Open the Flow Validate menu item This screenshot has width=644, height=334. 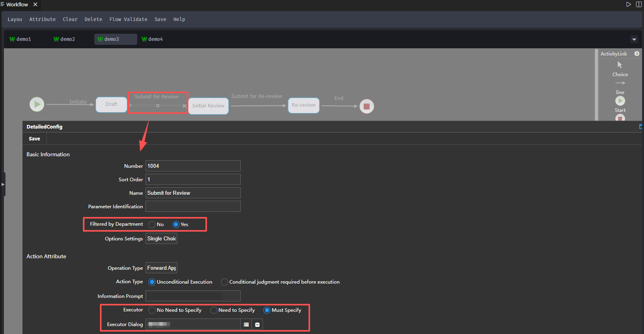point(128,19)
